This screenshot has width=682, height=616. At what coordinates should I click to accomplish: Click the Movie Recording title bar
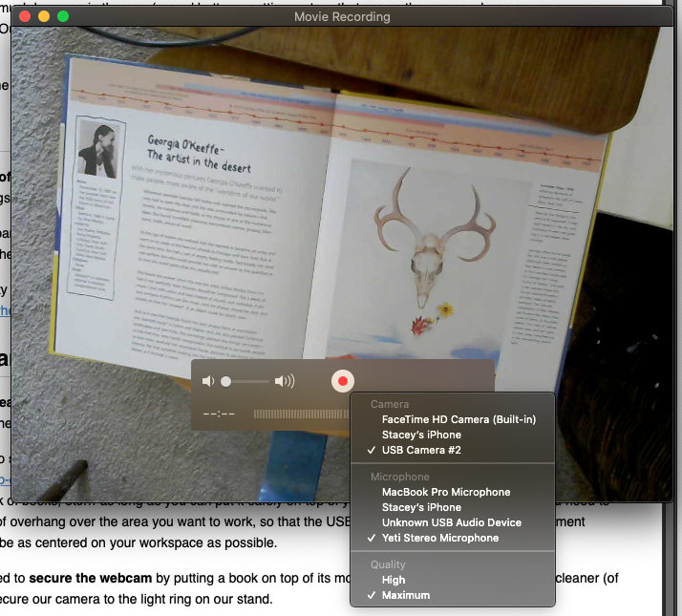tap(341, 16)
